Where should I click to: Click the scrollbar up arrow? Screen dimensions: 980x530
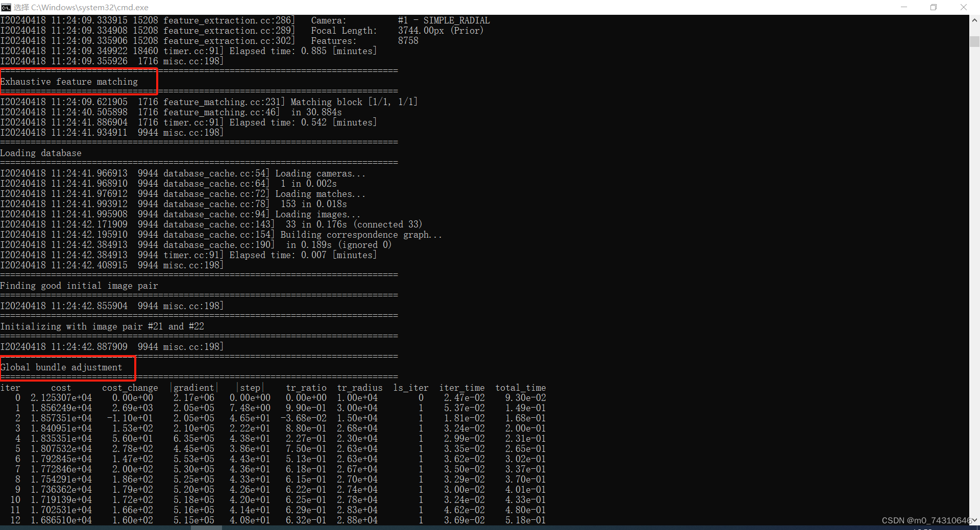pos(974,20)
